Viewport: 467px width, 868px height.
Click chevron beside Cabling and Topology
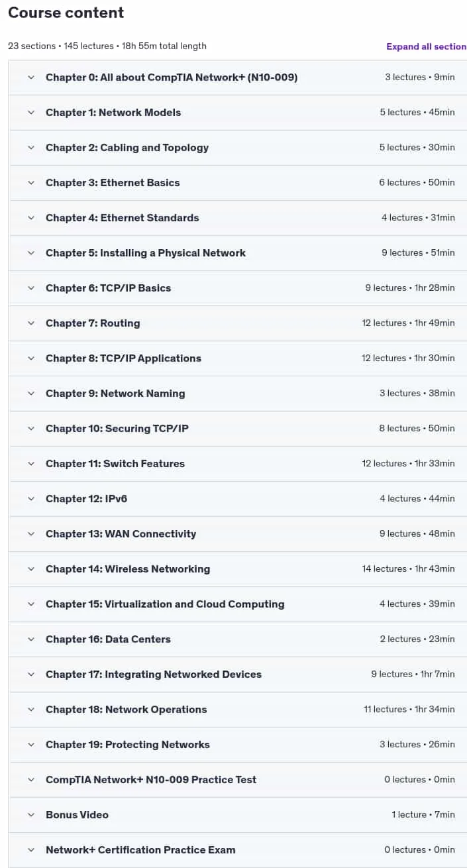[x=30, y=148]
